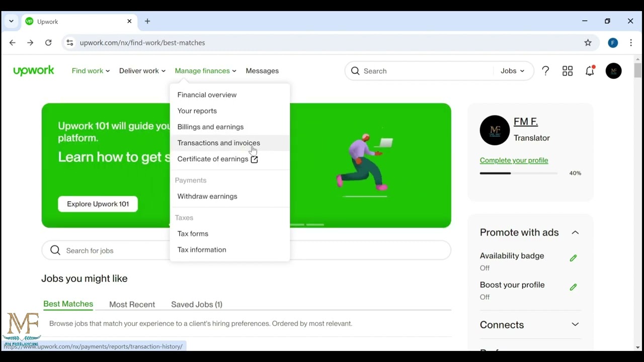
Task: Click the browser address bar URL
Action: point(142,43)
